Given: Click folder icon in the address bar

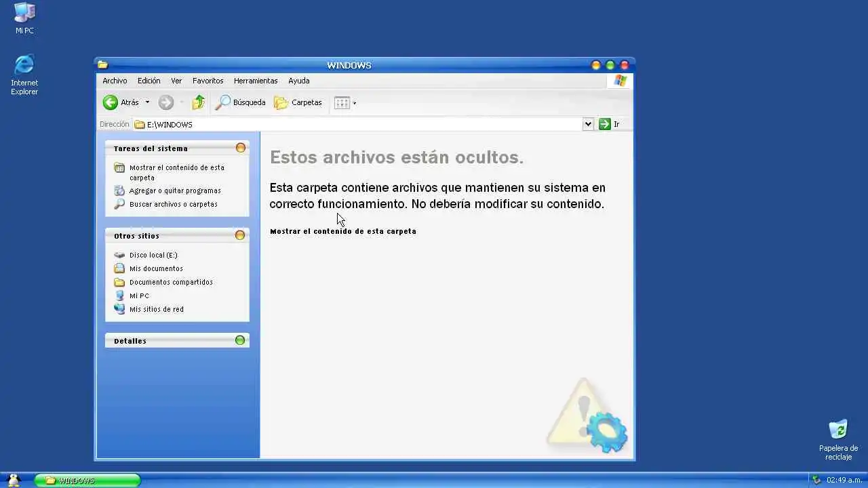Looking at the screenshot, I should click(x=140, y=125).
